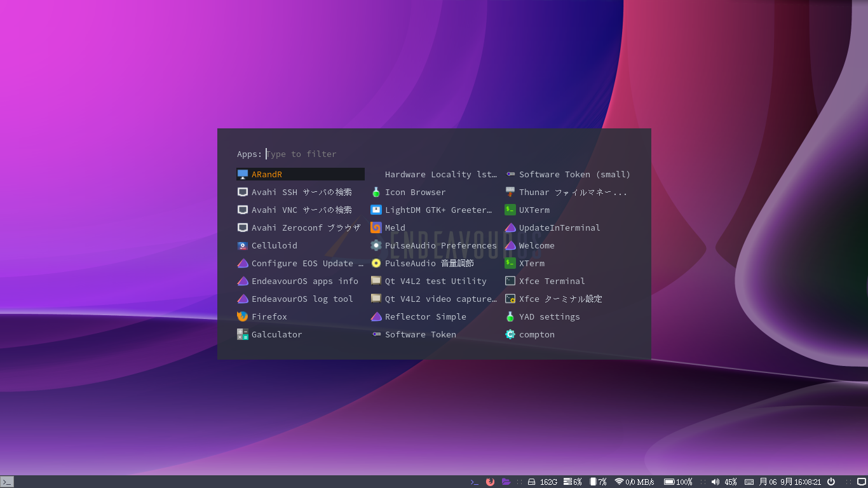Open Xfce Terminal icon
Viewport: 868px width, 488px height.
tap(510, 281)
